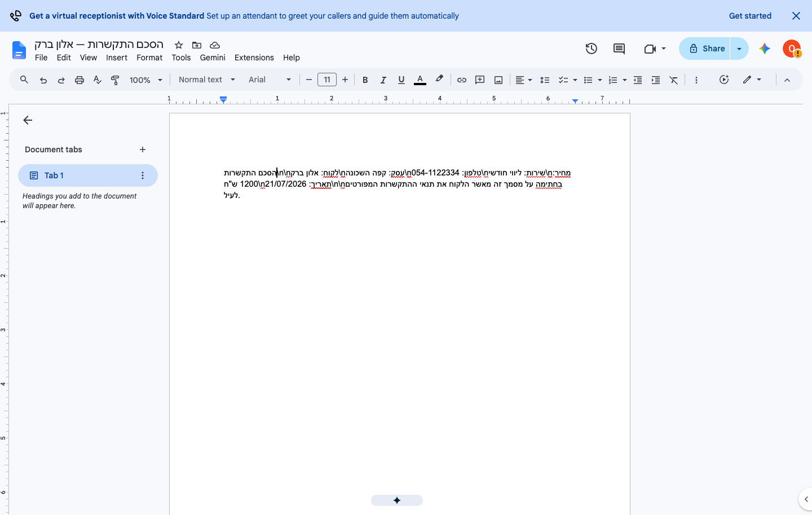The width and height of the screenshot is (812, 515).
Task: Toggle italic formatting
Action: pos(383,80)
